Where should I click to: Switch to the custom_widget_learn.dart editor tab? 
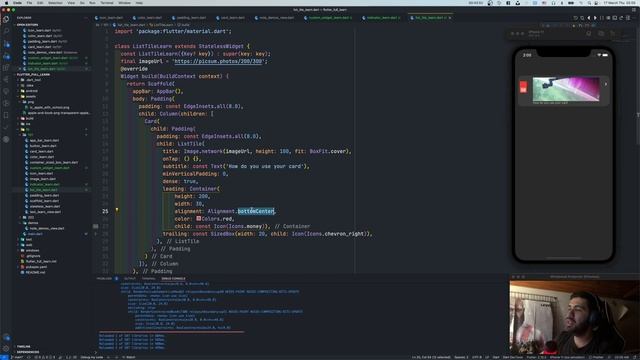click(328, 18)
